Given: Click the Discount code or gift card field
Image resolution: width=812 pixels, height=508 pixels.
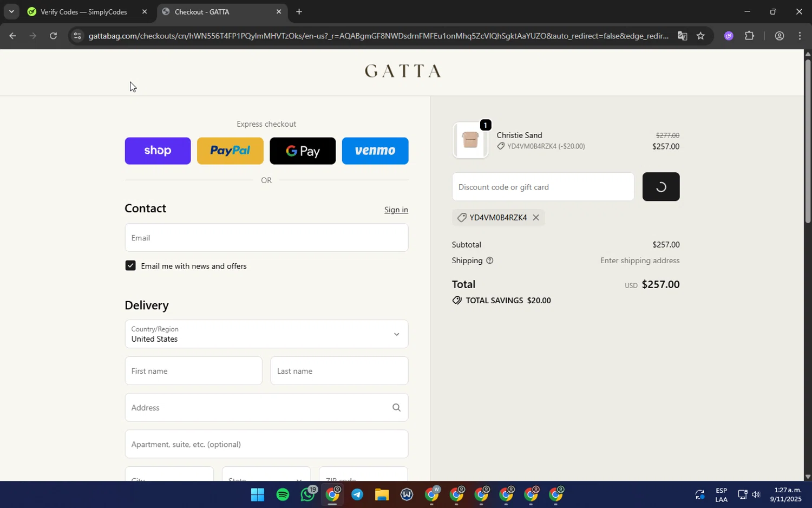Looking at the screenshot, I should [x=543, y=187].
